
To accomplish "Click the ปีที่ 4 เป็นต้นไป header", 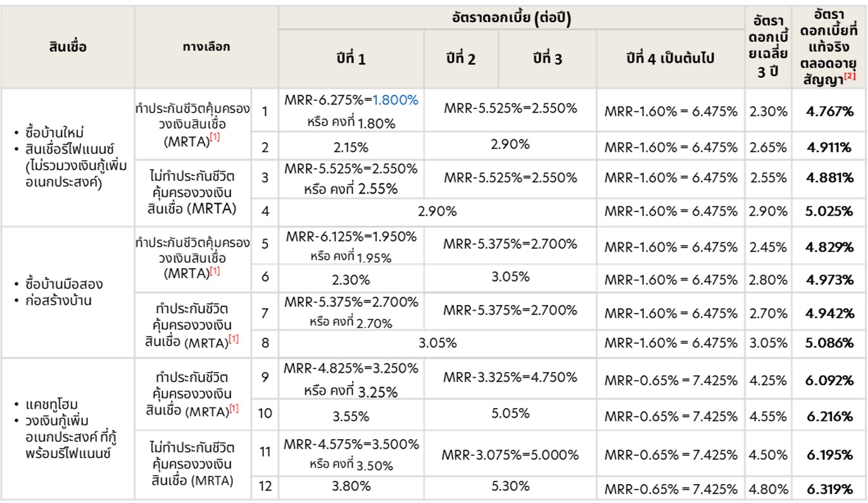I will click(670, 59).
